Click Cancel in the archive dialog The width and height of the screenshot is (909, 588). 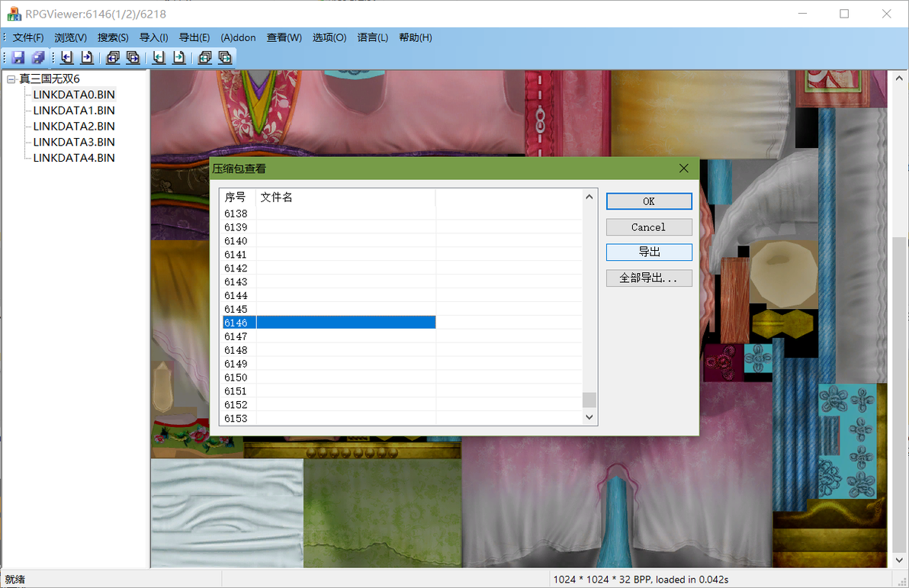649,227
